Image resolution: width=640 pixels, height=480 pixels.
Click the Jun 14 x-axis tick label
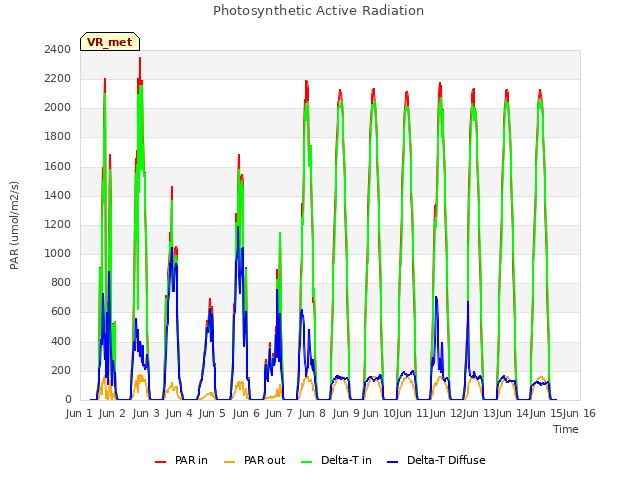512,413
